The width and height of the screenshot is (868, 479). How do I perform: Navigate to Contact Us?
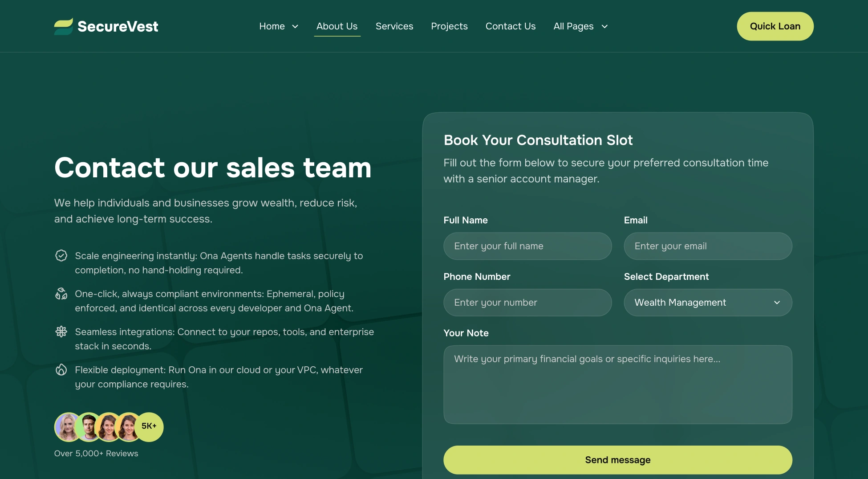[511, 26]
